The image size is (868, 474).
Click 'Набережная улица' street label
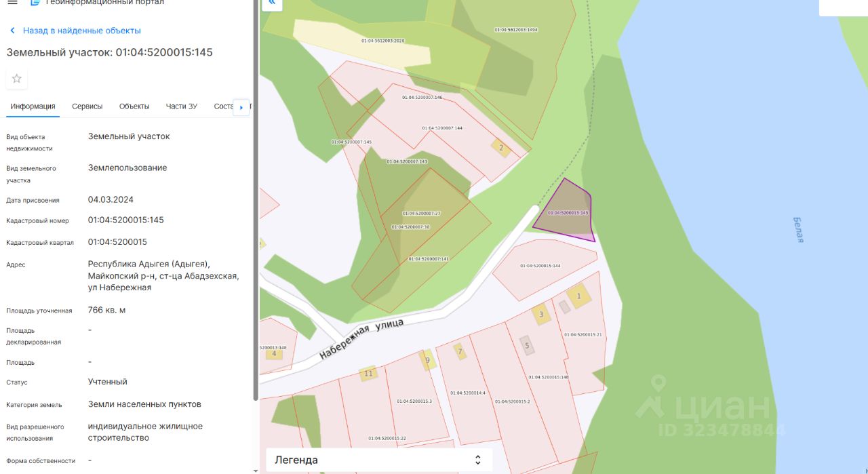[361, 338]
